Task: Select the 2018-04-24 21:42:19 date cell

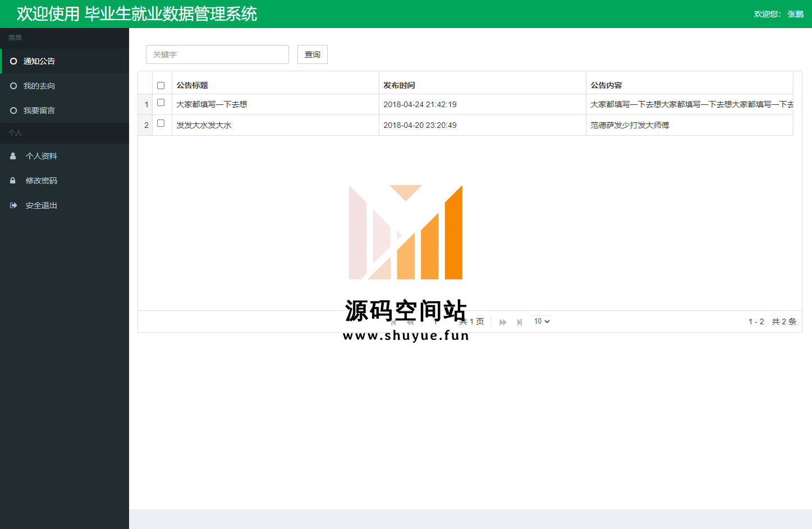Action: coord(420,104)
